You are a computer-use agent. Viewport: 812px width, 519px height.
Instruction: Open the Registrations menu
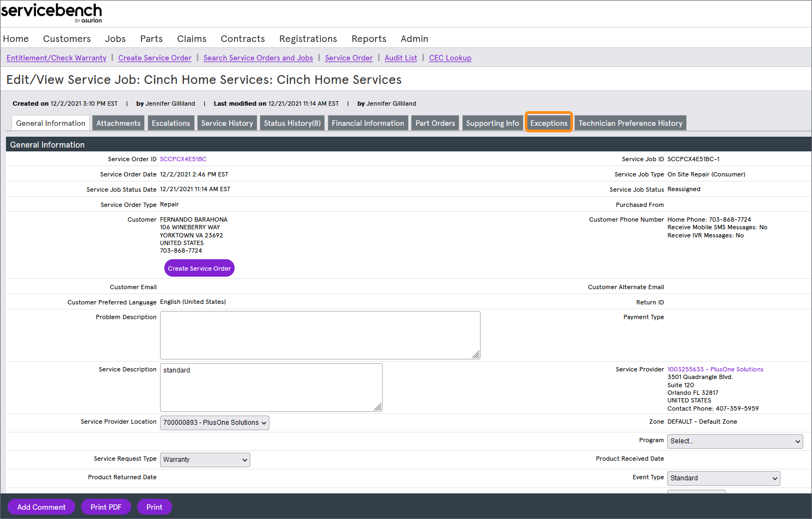click(x=308, y=39)
